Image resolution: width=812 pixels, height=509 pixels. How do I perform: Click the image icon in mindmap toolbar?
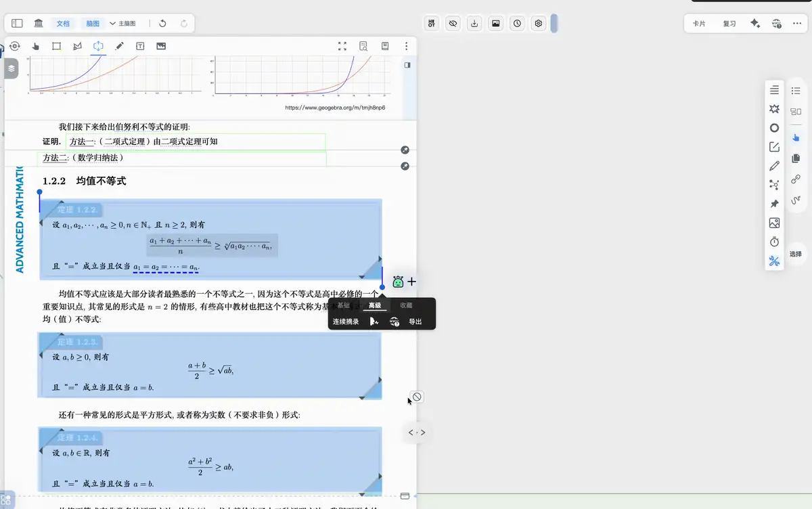click(496, 23)
